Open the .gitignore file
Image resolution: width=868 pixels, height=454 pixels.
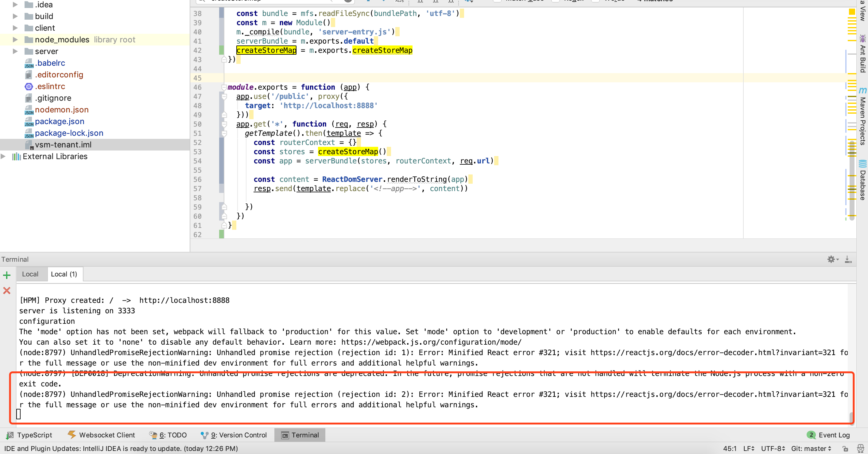pos(53,98)
